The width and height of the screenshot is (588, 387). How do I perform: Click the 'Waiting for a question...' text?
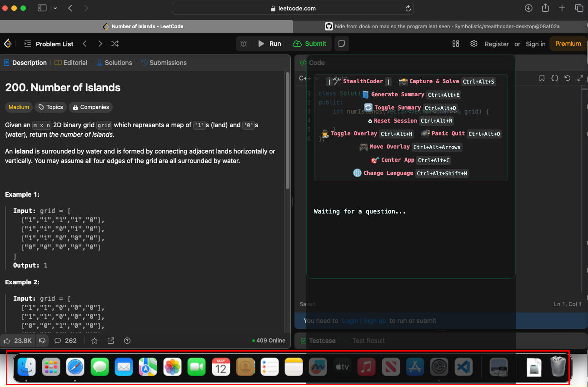(x=360, y=211)
